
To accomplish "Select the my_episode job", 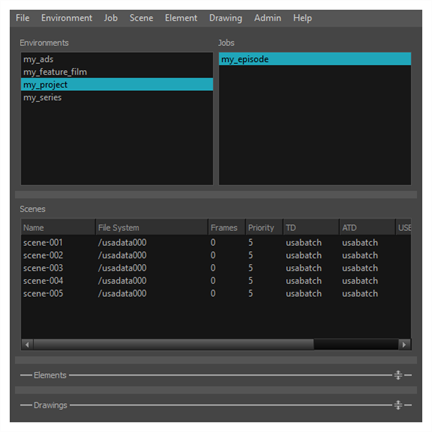I will pyautogui.click(x=315, y=59).
